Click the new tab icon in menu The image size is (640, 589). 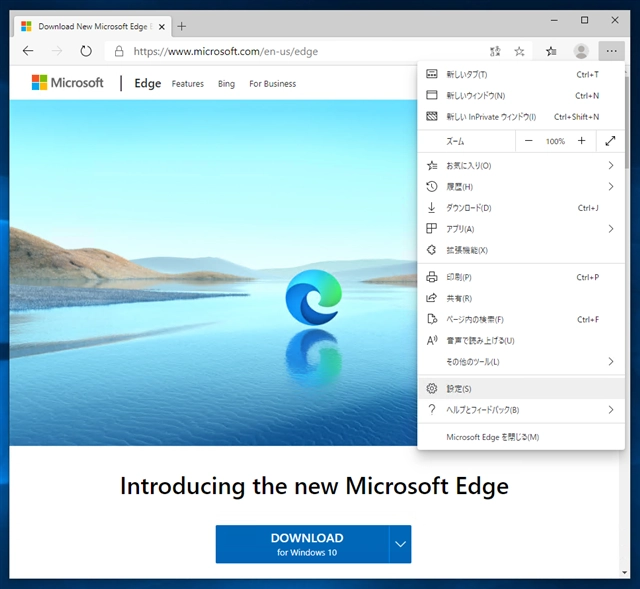431,74
